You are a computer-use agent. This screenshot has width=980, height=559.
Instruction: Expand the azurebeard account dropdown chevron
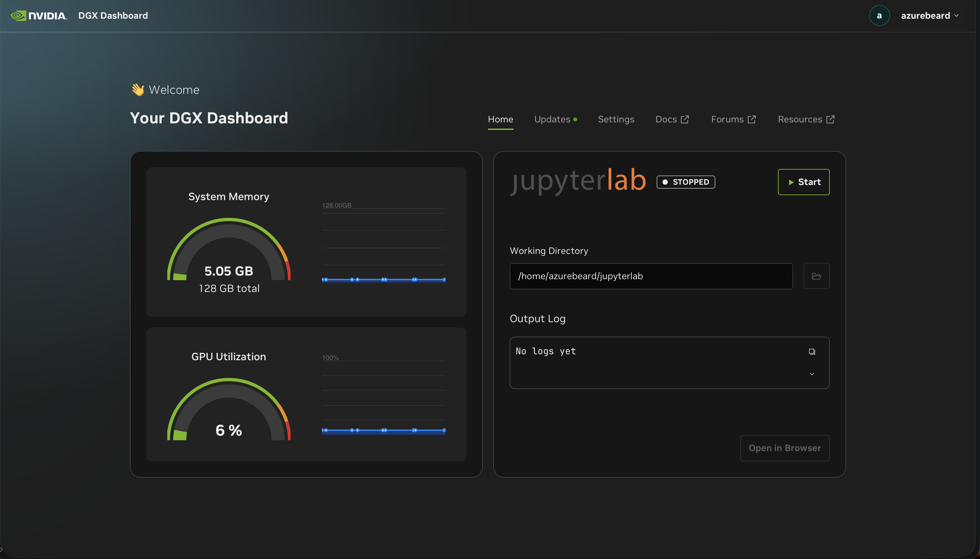[x=956, y=16]
